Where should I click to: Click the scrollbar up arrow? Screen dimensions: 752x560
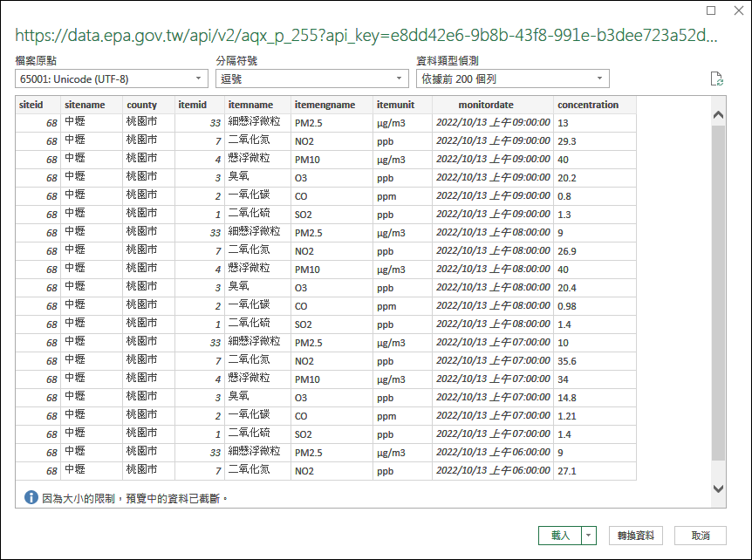tap(719, 114)
